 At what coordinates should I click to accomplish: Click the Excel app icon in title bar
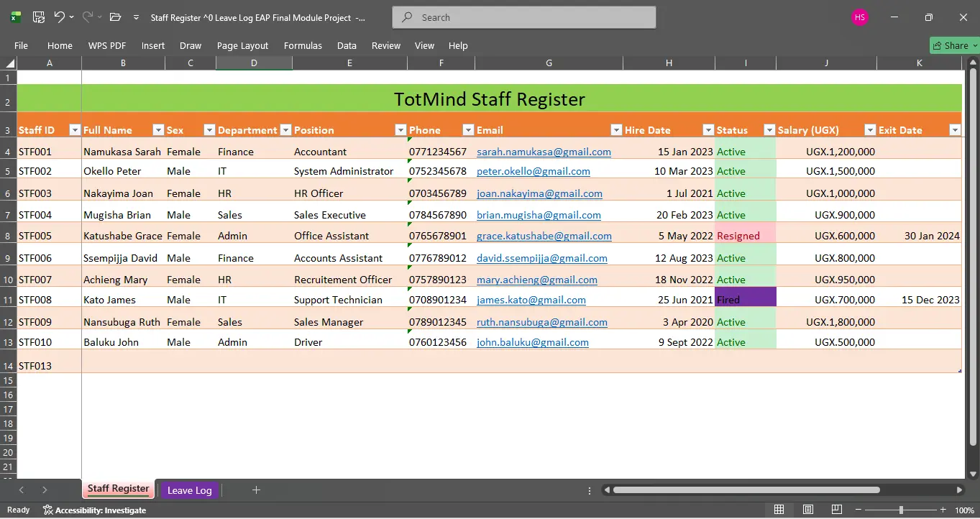point(15,17)
